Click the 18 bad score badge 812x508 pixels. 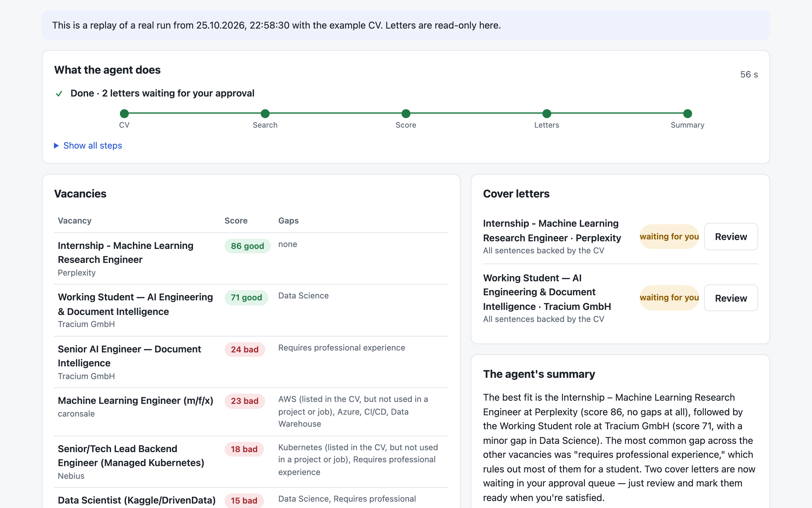coord(244,449)
